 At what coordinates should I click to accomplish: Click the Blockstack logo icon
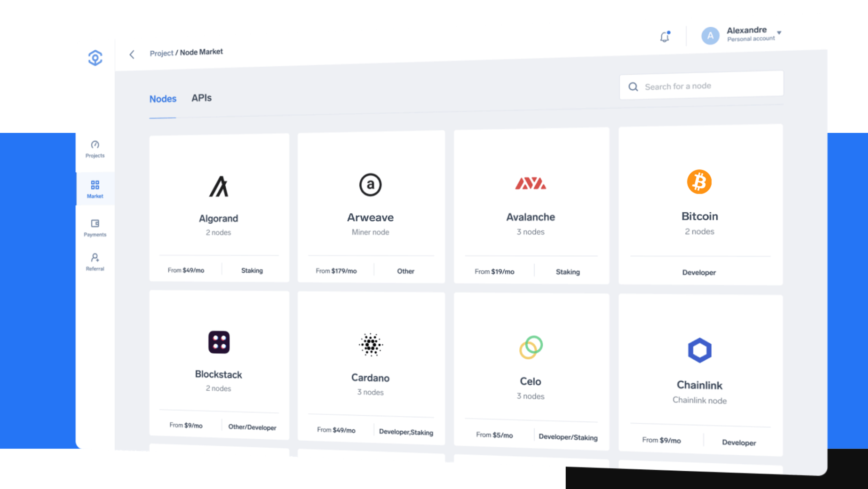pyautogui.click(x=219, y=342)
